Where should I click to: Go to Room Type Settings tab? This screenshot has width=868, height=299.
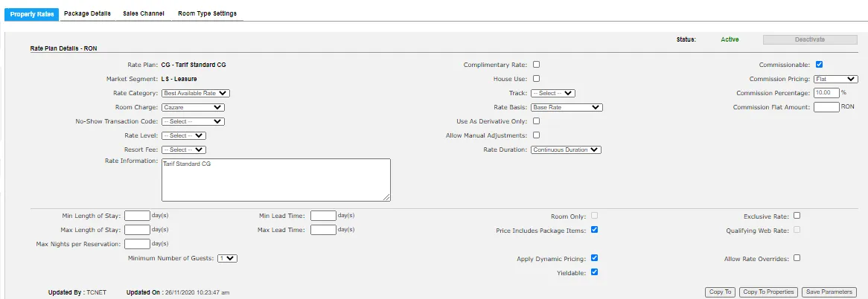pos(208,14)
